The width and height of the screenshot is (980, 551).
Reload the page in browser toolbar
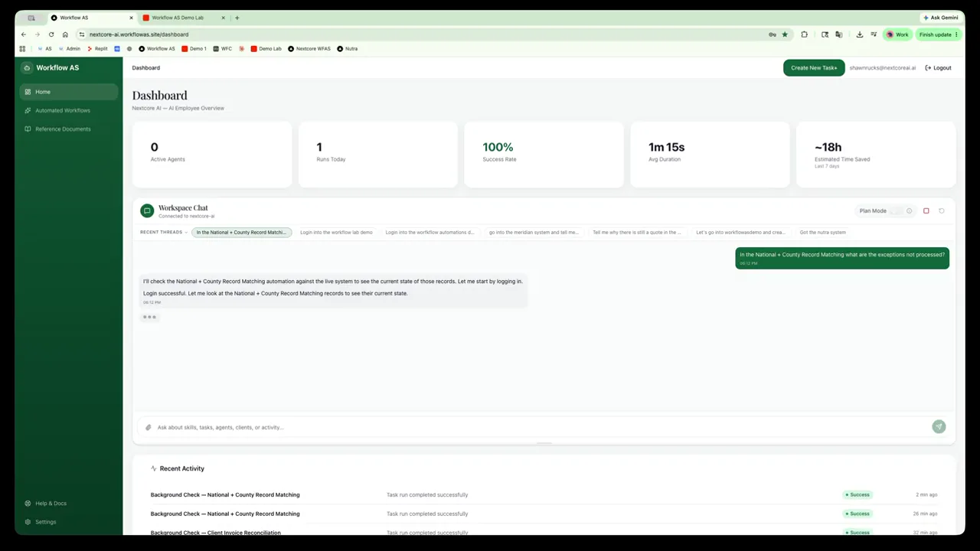point(51,34)
